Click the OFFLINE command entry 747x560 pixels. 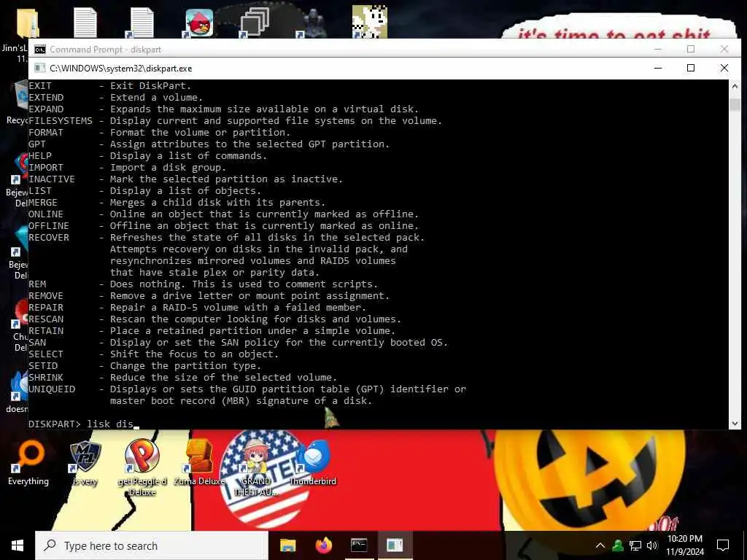[223, 226]
